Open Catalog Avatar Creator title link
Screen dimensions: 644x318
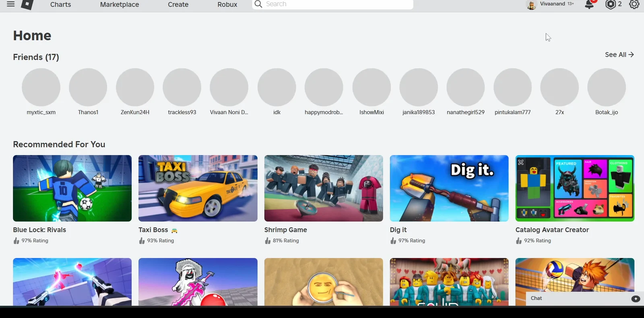(x=552, y=230)
